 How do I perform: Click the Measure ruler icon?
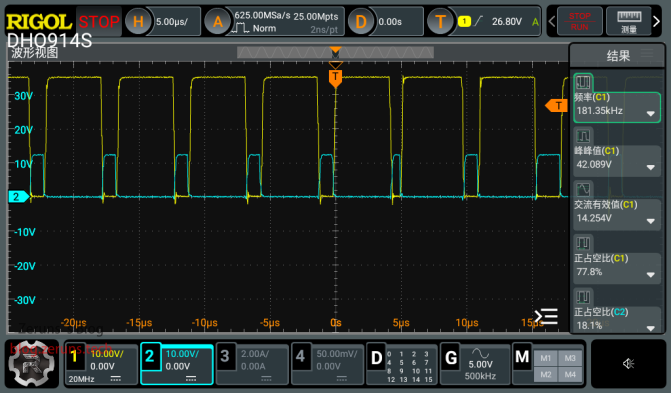click(x=629, y=21)
